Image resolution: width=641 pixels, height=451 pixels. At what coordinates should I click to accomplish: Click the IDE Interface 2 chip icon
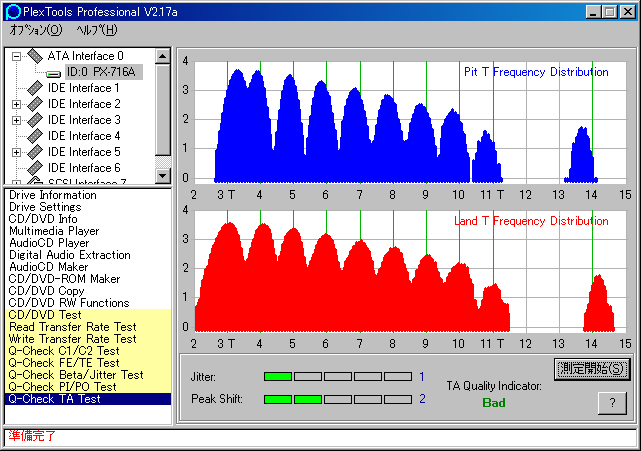(35, 104)
